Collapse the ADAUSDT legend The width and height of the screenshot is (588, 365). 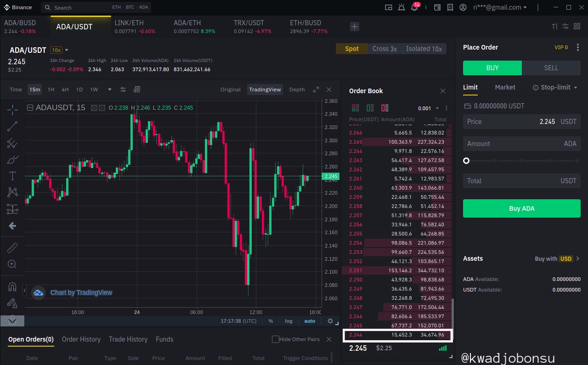pyautogui.click(x=30, y=108)
